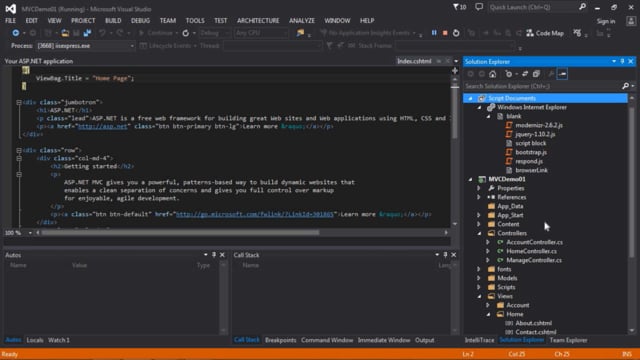640x360 pixels.
Task: Select About.cshtml in Solution Explorer
Action: pos(533,323)
